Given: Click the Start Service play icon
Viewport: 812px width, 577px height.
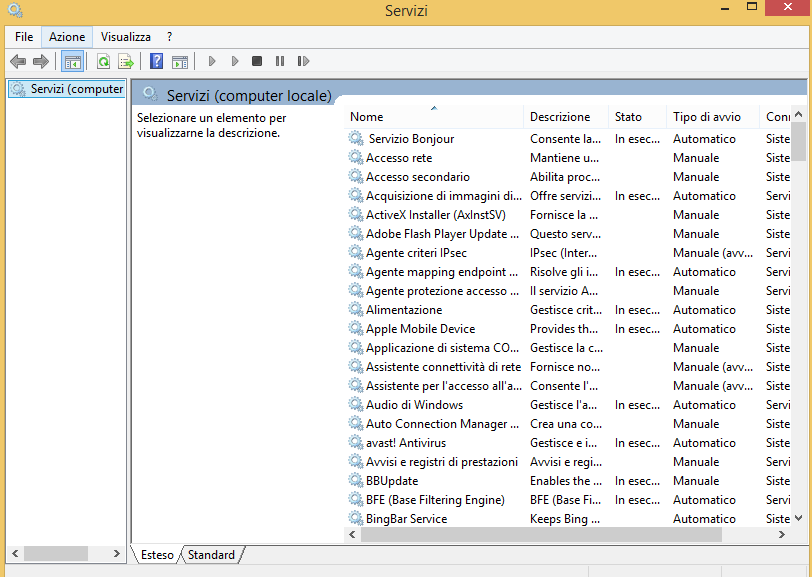Looking at the screenshot, I should click(x=212, y=61).
